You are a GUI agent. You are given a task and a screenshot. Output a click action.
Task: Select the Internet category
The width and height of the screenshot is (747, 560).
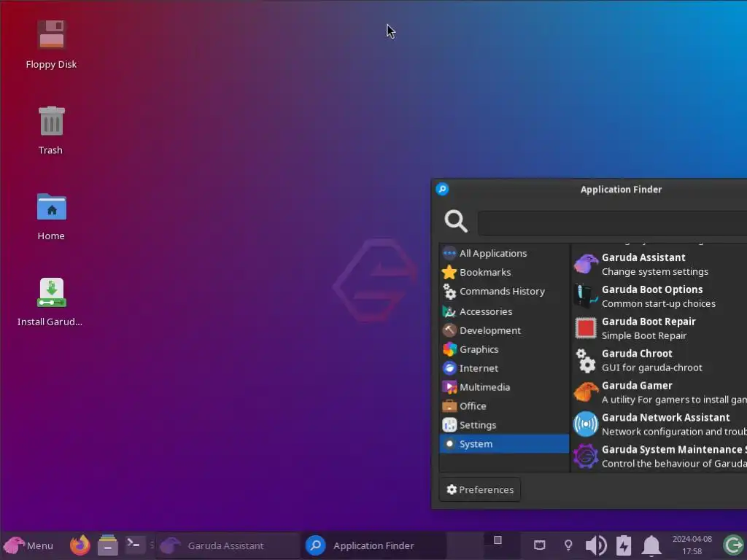[504, 368]
